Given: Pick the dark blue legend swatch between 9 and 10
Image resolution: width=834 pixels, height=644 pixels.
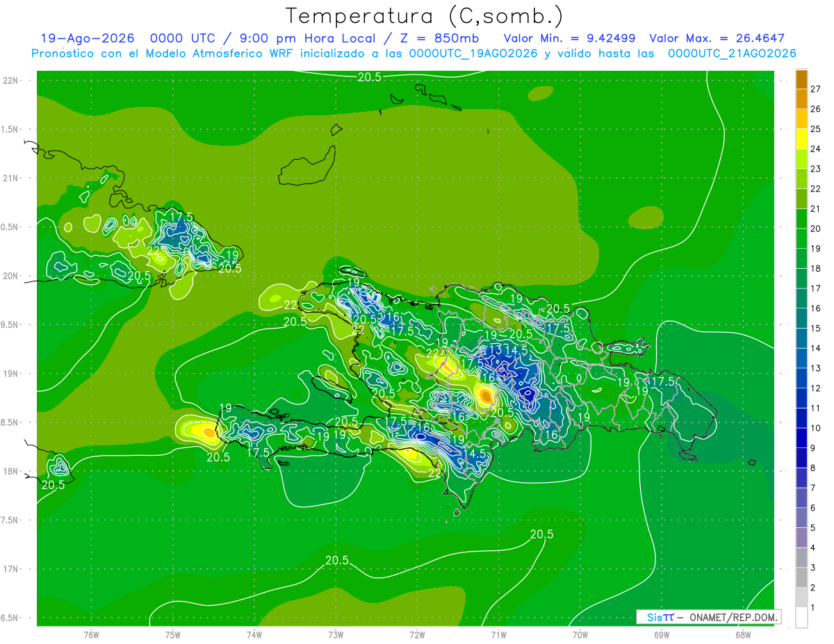Looking at the screenshot, I should coord(801,438).
